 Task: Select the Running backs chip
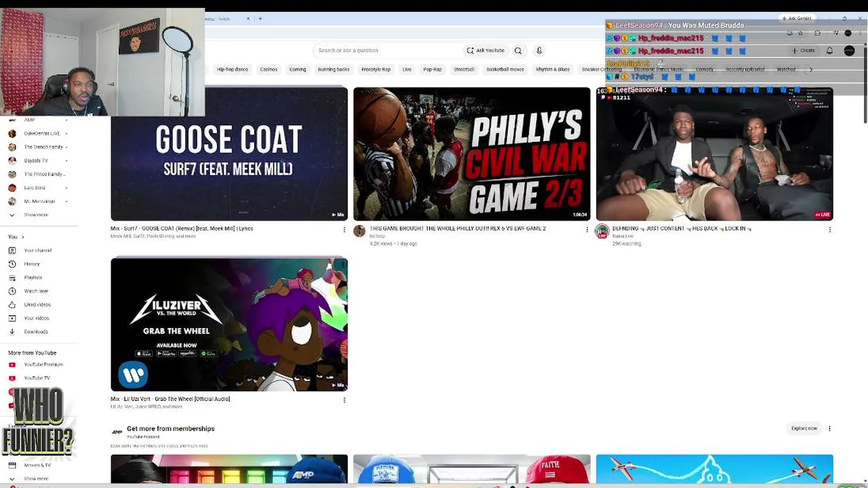click(333, 69)
